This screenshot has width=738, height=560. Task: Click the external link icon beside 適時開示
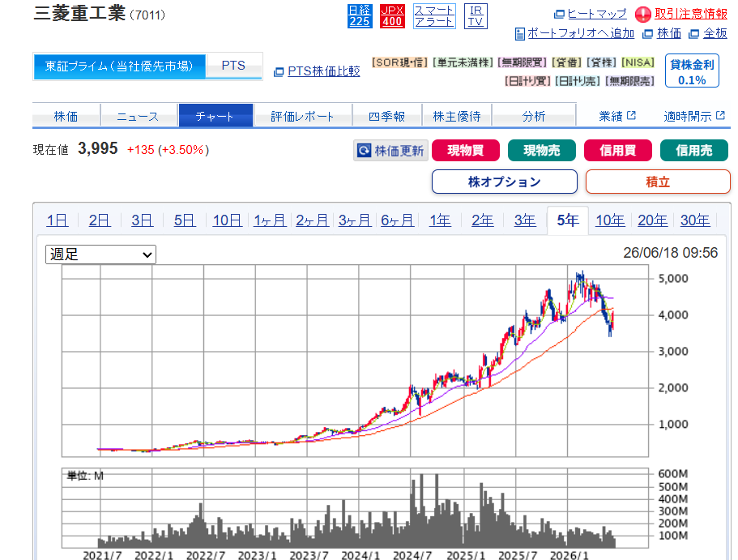point(720,115)
